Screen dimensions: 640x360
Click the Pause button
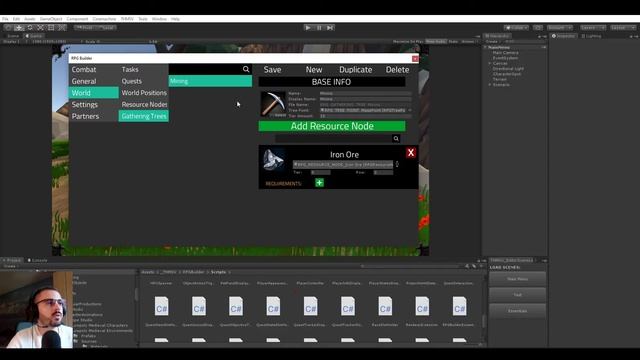[x=319, y=27]
